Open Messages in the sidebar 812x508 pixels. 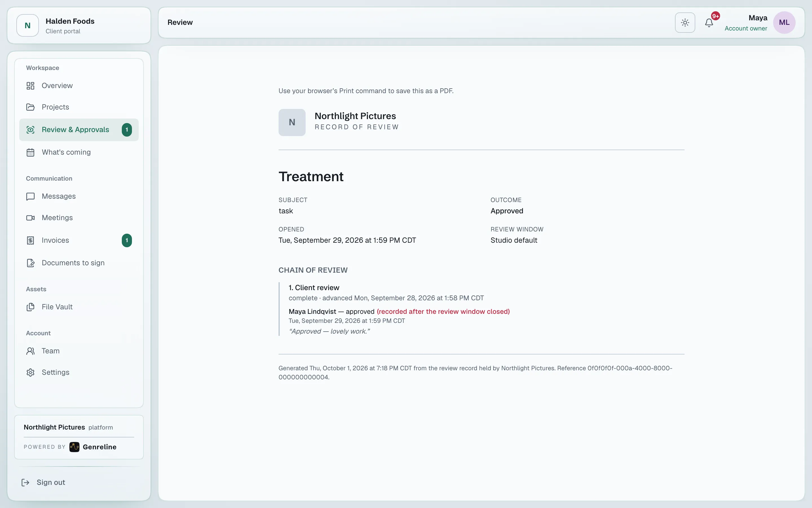pos(79,196)
